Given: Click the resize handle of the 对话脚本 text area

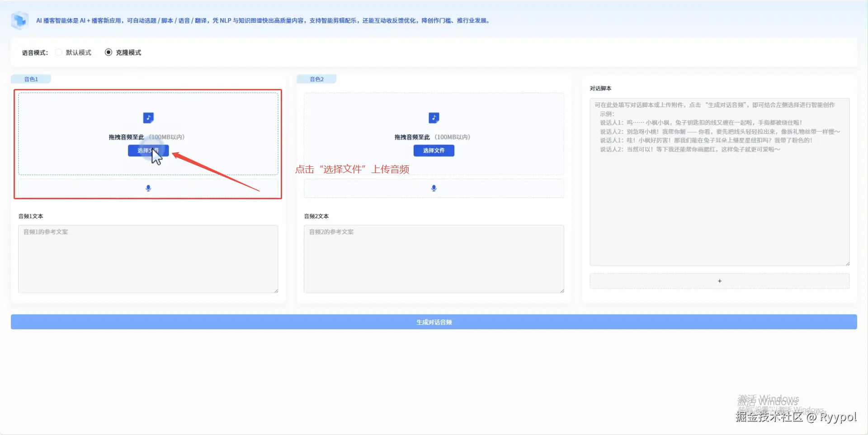Looking at the screenshot, I should pyautogui.click(x=847, y=263).
